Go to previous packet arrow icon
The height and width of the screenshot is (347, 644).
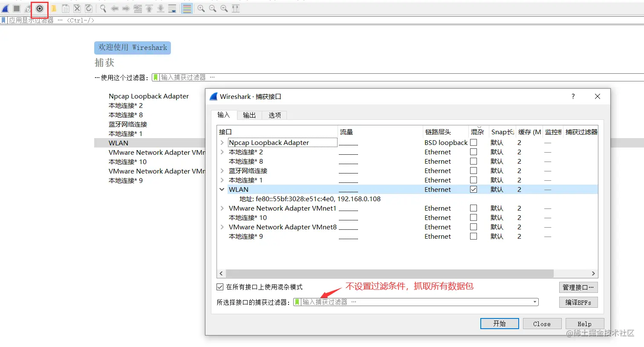point(115,9)
